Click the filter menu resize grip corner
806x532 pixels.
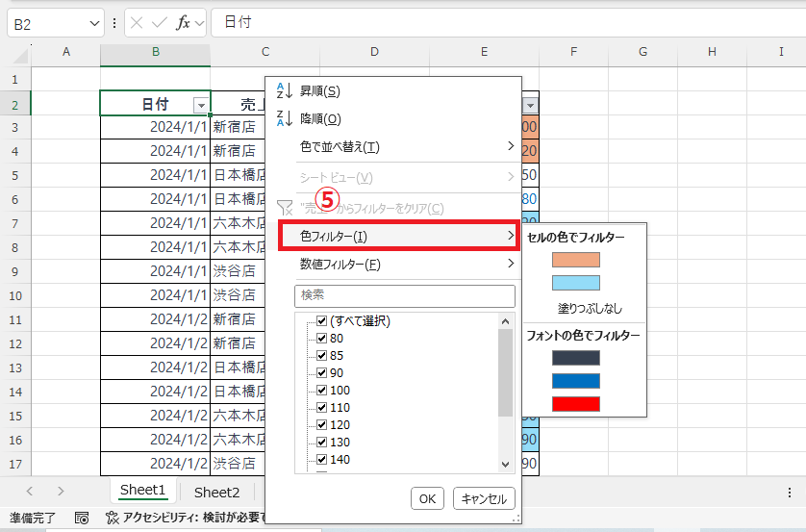coord(516,519)
